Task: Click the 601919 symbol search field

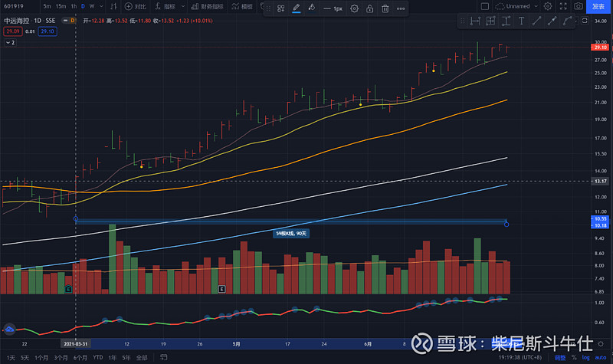Action: (14, 6)
